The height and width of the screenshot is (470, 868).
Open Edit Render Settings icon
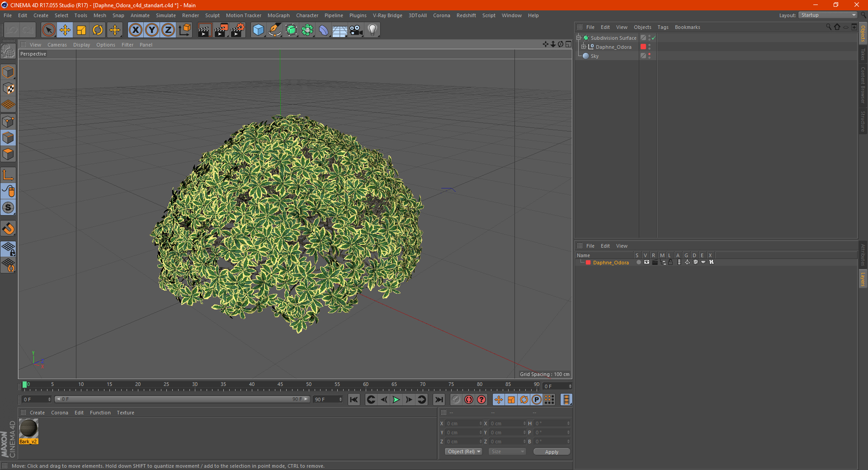[238, 30]
